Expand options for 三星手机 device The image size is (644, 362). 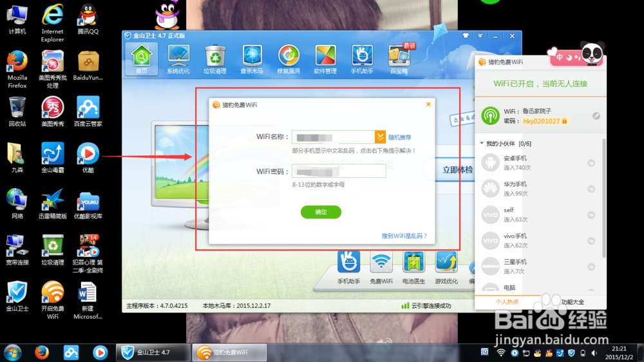click(x=591, y=267)
